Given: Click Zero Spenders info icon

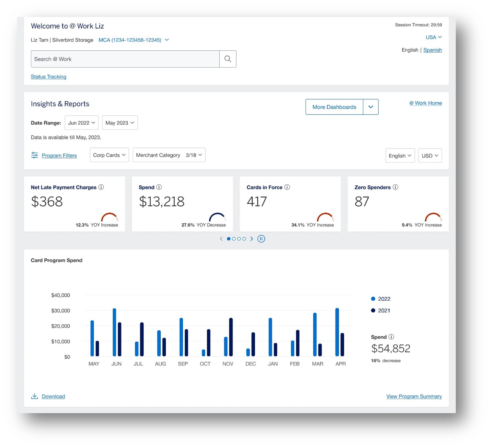Looking at the screenshot, I should point(395,187).
